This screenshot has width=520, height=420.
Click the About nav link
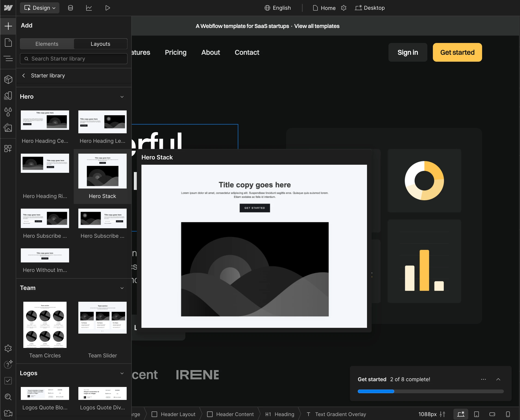pyautogui.click(x=211, y=52)
